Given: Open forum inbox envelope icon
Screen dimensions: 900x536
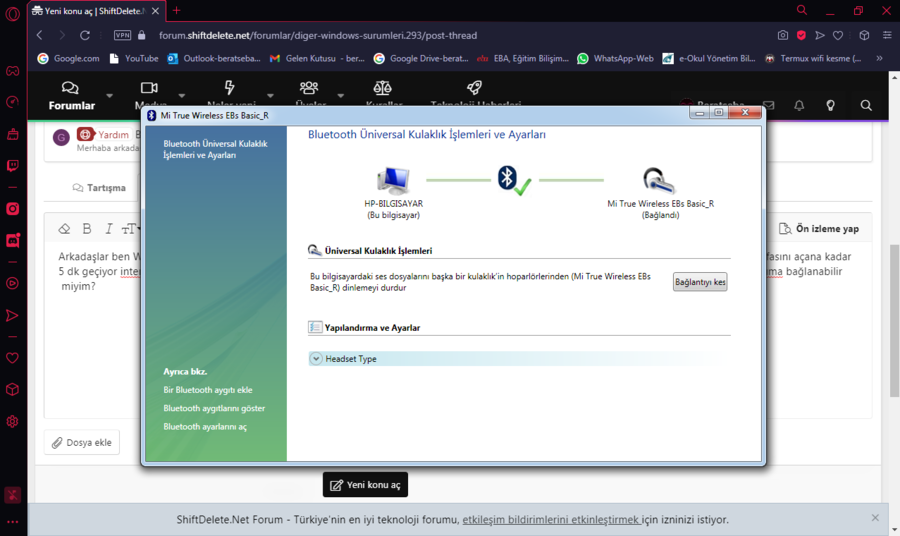Looking at the screenshot, I should pos(769,105).
